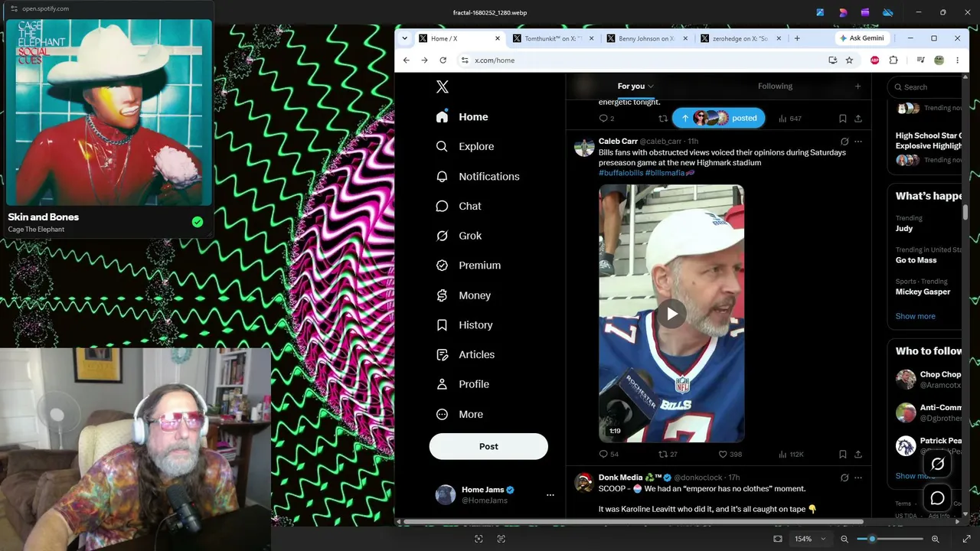Screen dimensions: 980x551
Task: Bookmark the post with 647 views
Action: tap(842, 119)
